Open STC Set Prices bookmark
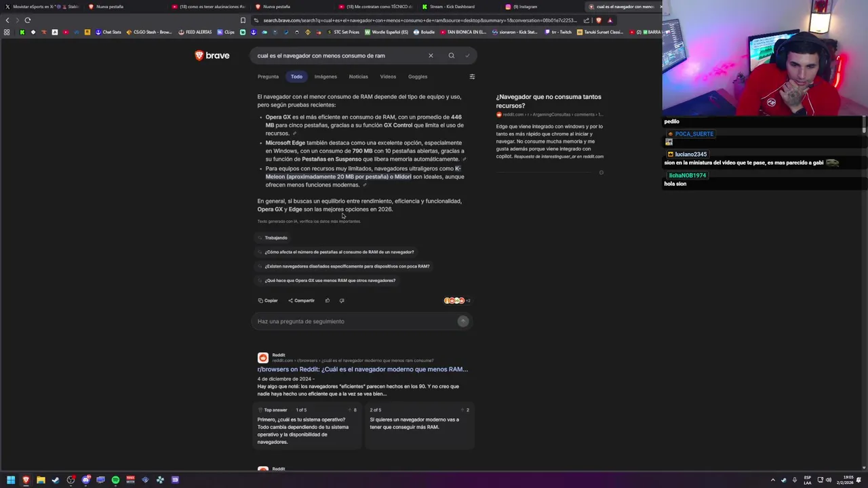This screenshot has height=488, width=868. [x=343, y=32]
